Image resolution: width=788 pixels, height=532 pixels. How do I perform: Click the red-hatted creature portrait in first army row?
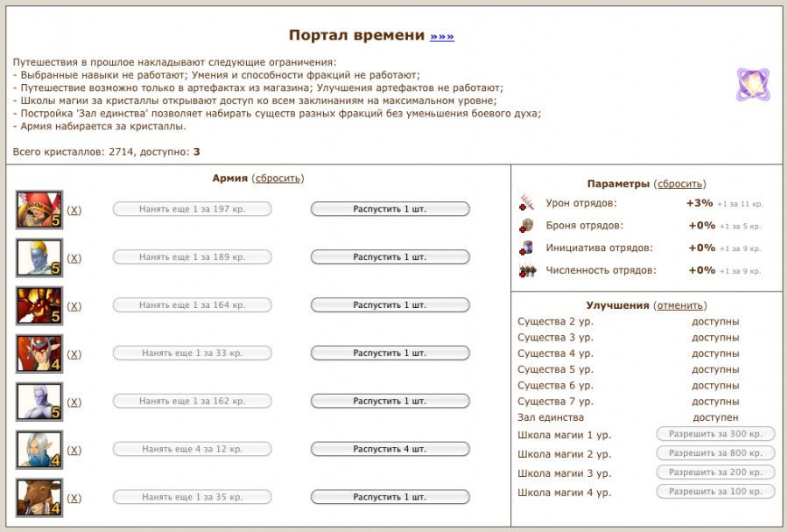pos(39,209)
